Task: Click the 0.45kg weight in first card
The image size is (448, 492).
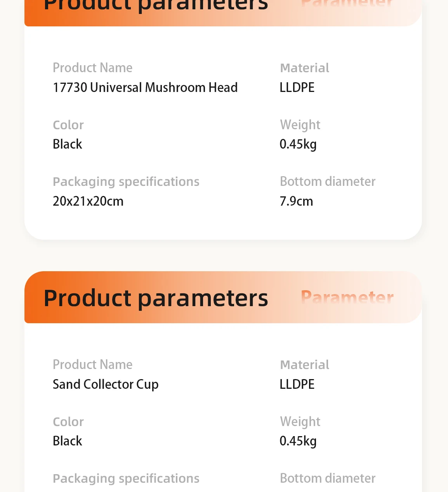Action: [x=298, y=144]
